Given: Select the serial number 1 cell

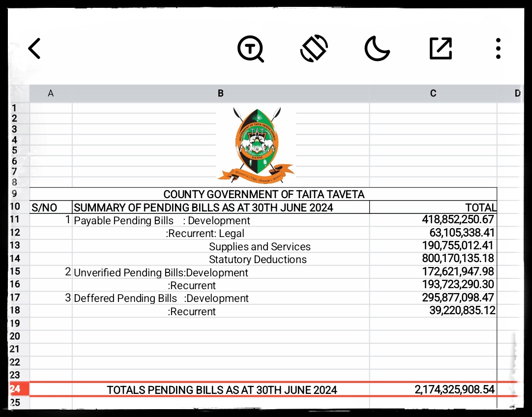Looking at the screenshot, I should coord(51,220).
